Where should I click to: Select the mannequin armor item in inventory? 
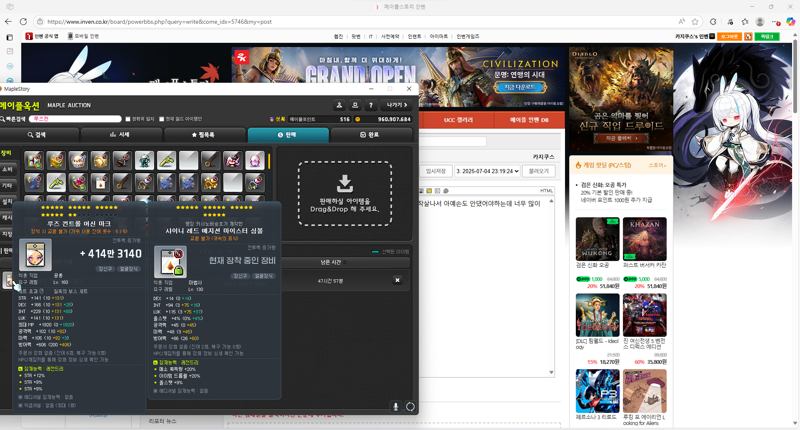pyautogui.click(x=144, y=161)
